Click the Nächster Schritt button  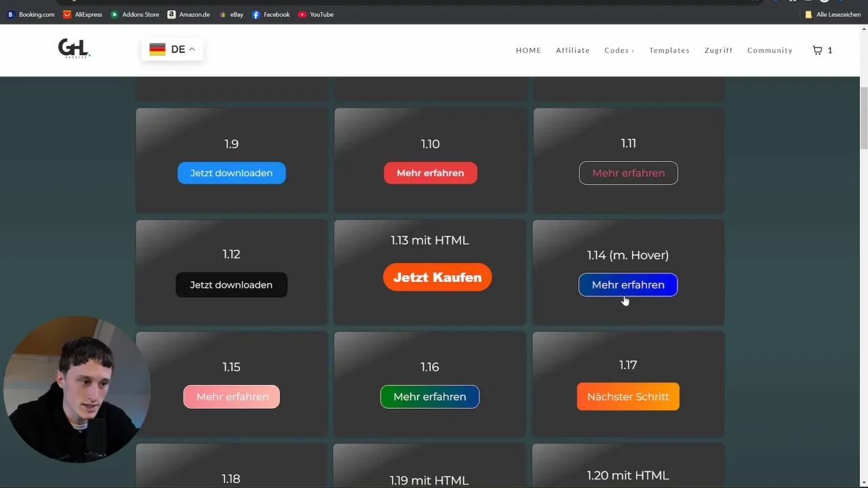(628, 396)
